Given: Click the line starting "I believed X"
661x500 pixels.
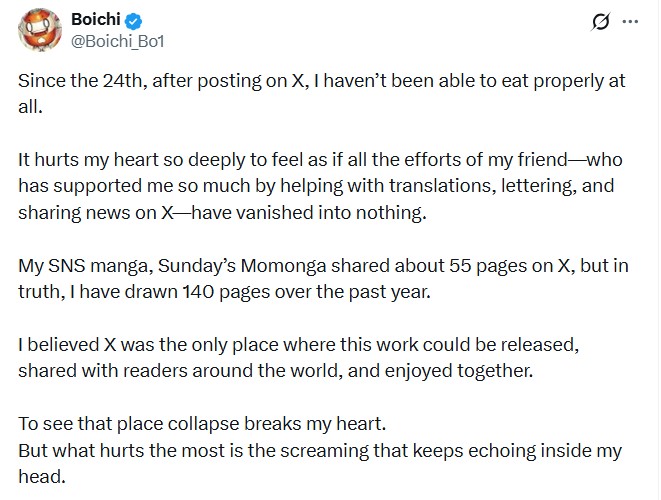Looking at the screenshot, I should pyautogui.click(x=299, y=344).
